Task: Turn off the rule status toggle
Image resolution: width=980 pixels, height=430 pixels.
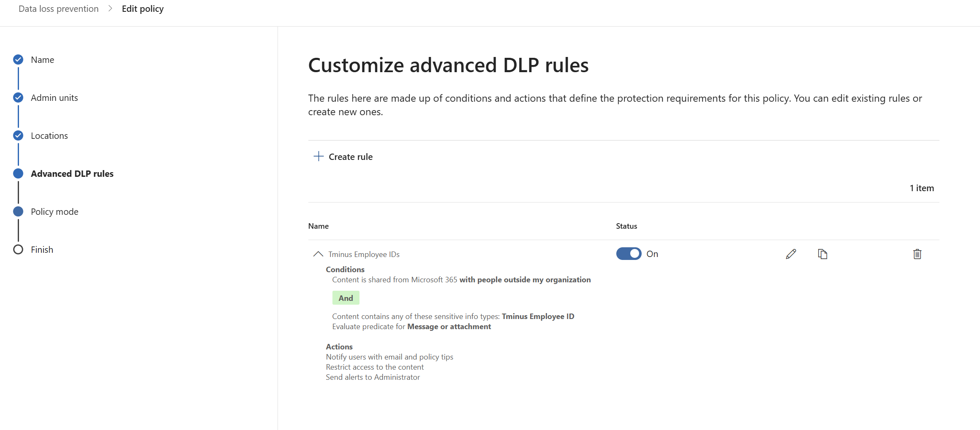Action: click(x=629, y=254)
